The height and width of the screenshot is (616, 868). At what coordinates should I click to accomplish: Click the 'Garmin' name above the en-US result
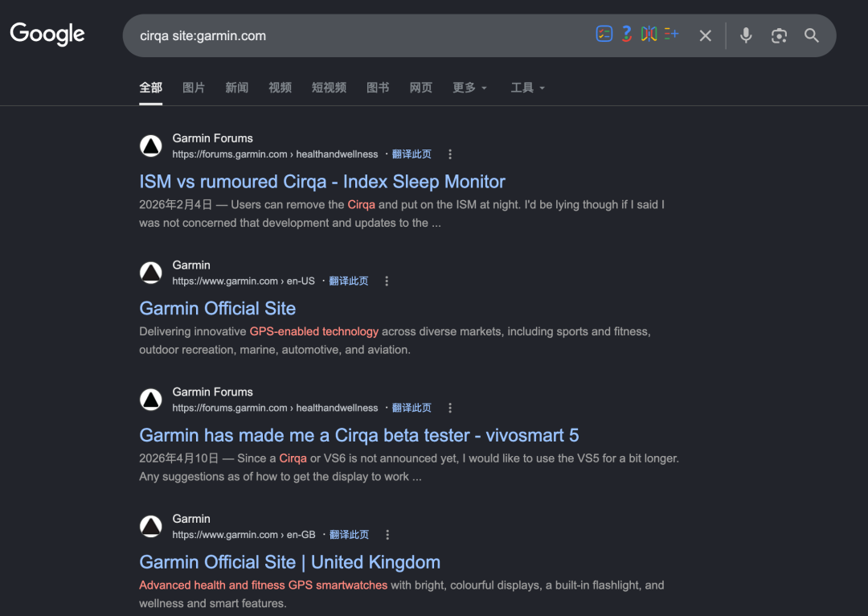point(191,265)
